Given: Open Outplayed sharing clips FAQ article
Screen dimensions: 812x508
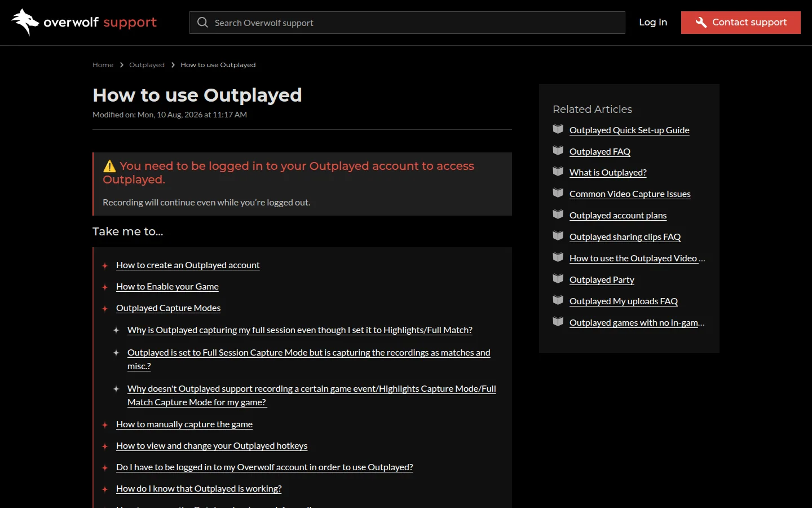Looking at the screenshot, I should coord(625,237).
